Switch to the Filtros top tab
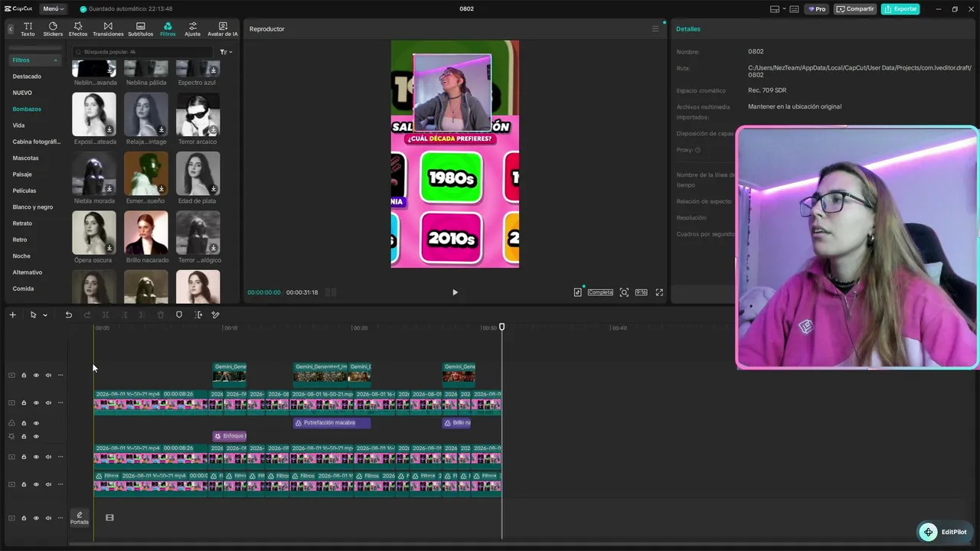The image size is (980, 551). click(x=168, y=29)
